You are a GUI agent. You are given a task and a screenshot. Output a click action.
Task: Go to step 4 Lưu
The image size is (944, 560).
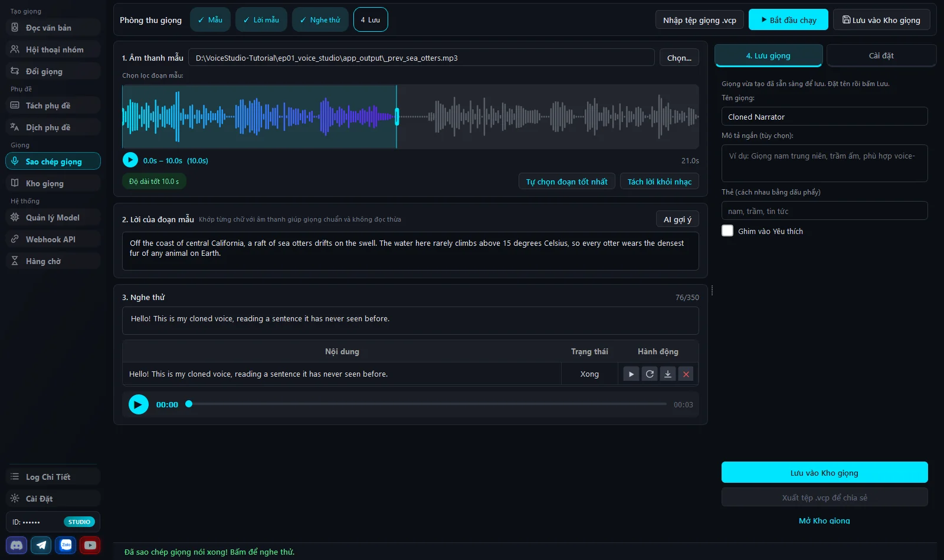tap(371, 19)
